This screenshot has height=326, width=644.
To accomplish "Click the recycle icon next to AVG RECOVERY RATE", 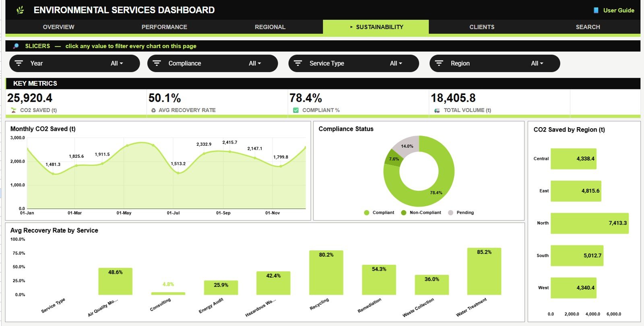I will tap(153, 110).
